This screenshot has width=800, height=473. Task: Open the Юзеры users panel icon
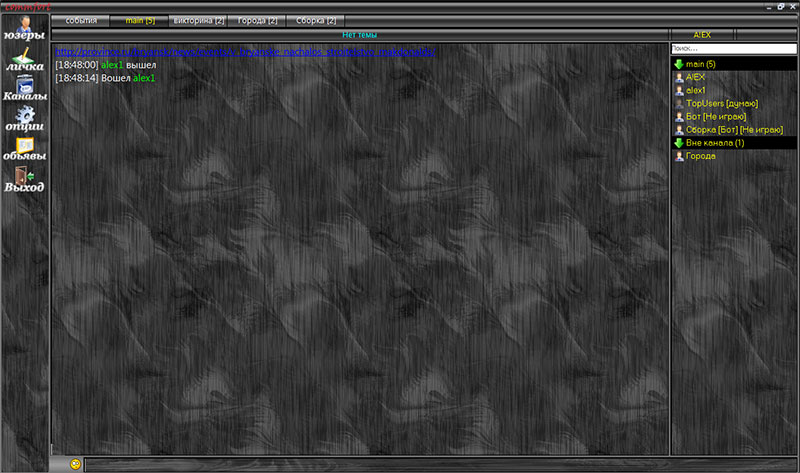tap(24, 28)
